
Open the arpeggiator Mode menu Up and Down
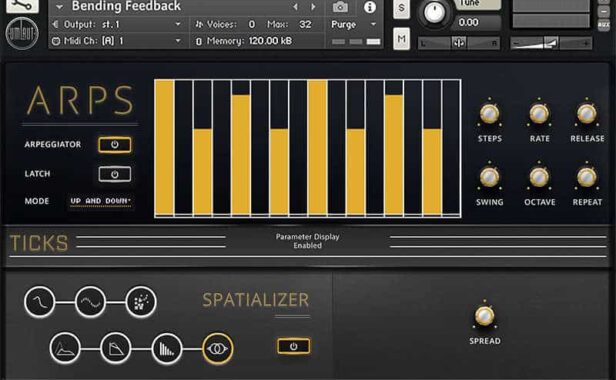pyautogui.click(x=100, y=201)
